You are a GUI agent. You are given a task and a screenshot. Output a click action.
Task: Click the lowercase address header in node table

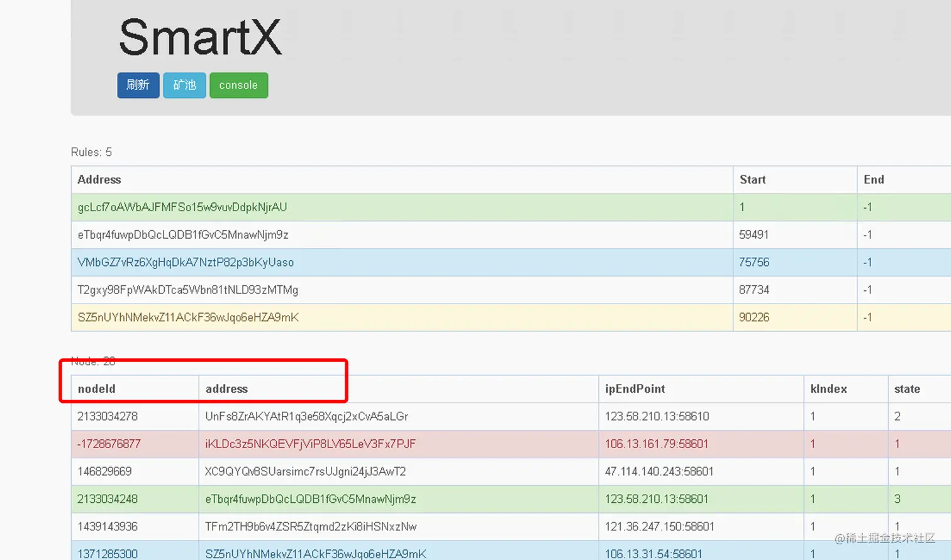pos(226,389)
